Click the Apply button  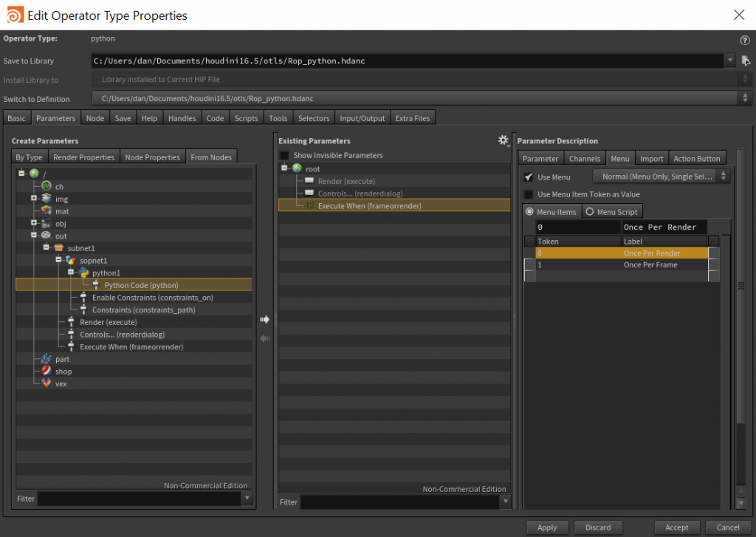[x=547, y=527]
